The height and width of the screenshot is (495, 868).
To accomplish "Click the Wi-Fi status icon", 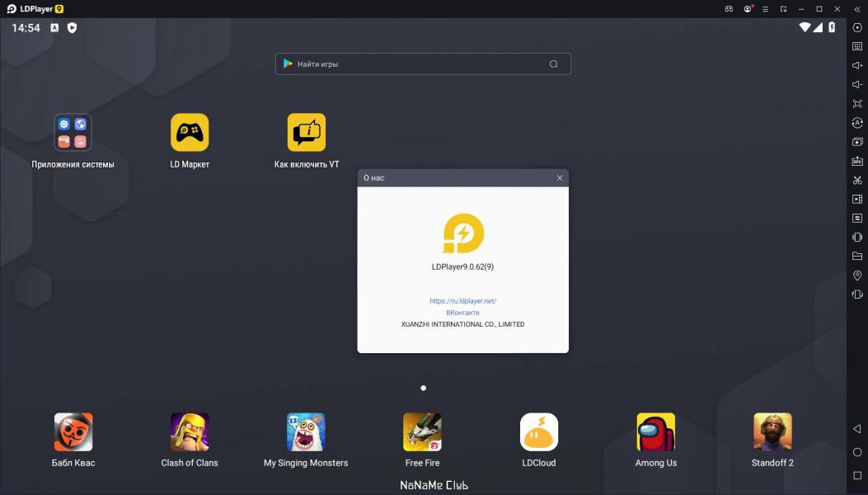I will coord(805,27).
